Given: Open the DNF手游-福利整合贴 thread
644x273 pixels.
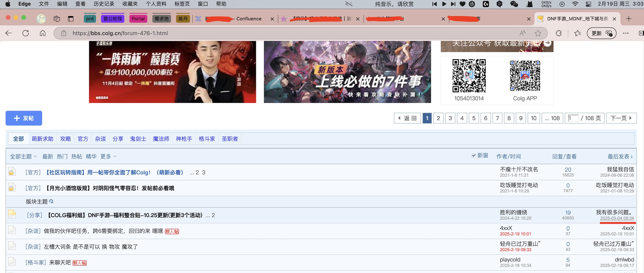Looking at the screenshot, I should coord(125,215).
